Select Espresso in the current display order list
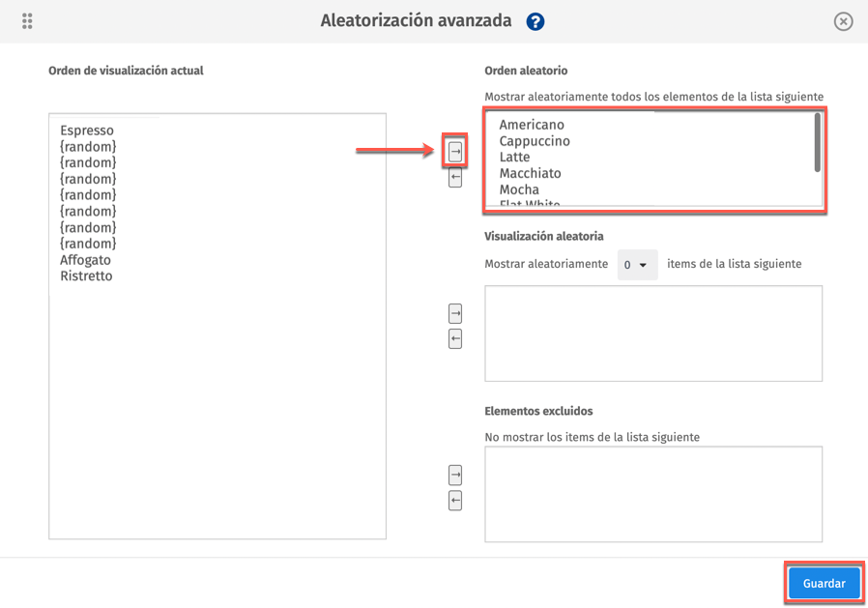This screenshot has width=868, height=608. point(86,130)
